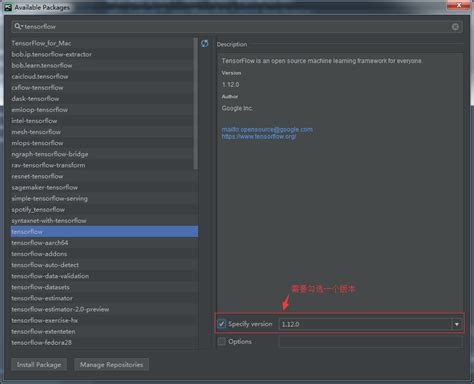Image resolution: width=474 pixels, height=384 pixels.
Task: Open the tensorflow.org homepage link
Action: pyautogui.click(x=259, y=137)
